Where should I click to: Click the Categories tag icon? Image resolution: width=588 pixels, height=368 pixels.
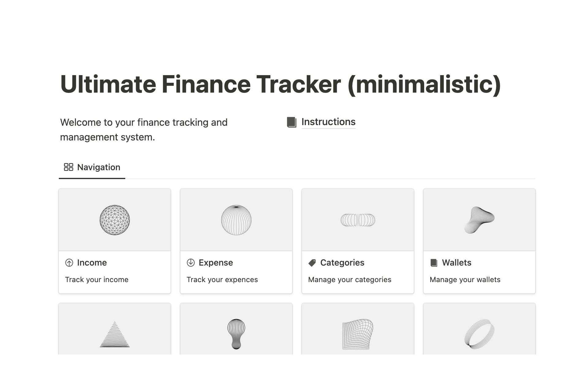click(312, 263)
